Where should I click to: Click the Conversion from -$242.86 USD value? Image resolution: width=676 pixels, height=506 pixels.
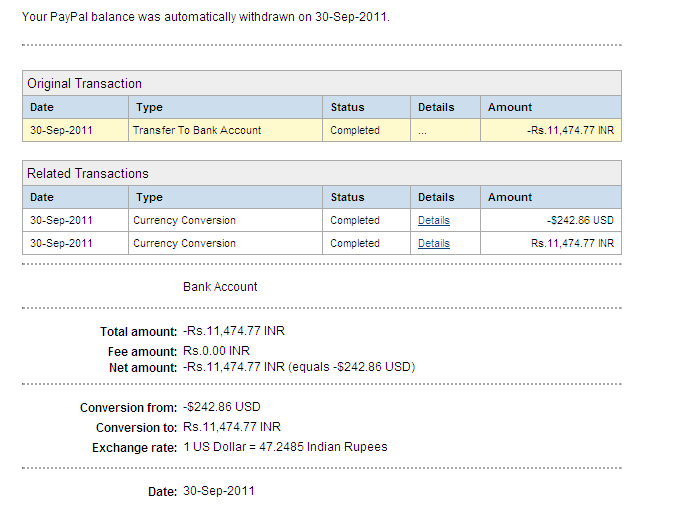tap(221, 407)
